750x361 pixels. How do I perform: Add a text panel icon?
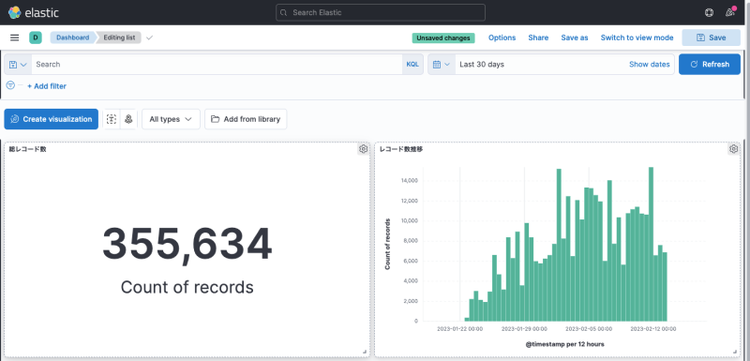coord(111,119)
